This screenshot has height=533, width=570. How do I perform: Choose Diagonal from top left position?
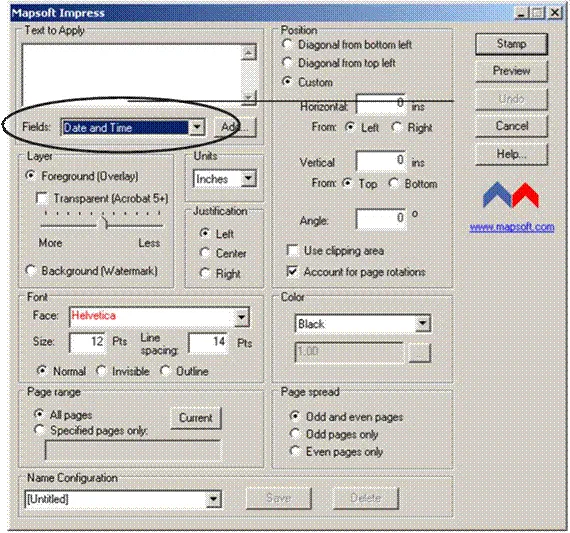(x=287, y=63)
